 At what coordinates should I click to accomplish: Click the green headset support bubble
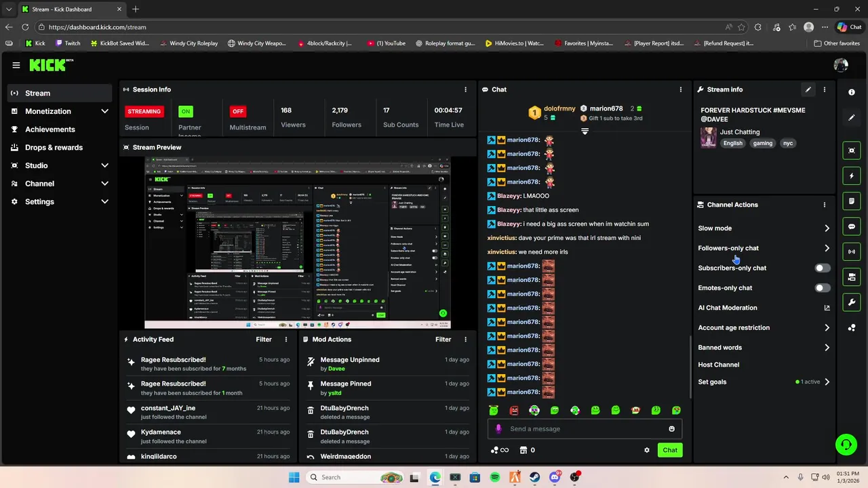coord(846,445)
